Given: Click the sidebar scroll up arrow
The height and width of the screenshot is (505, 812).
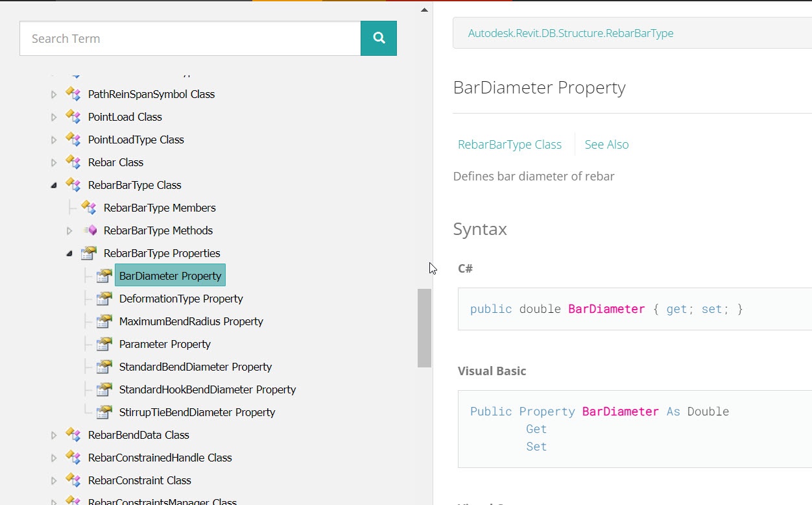Looking at the screenshot, I should [x=424, y=10].
